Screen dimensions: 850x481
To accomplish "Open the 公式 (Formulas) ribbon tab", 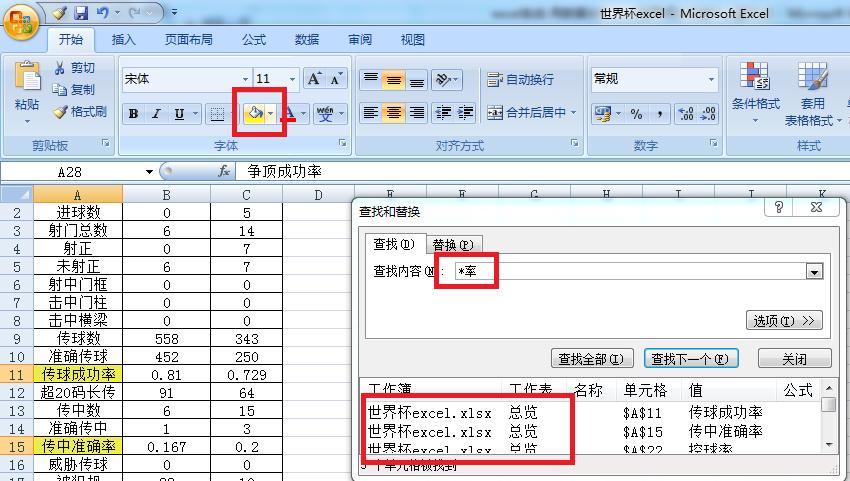I will [x=254, y=40].
